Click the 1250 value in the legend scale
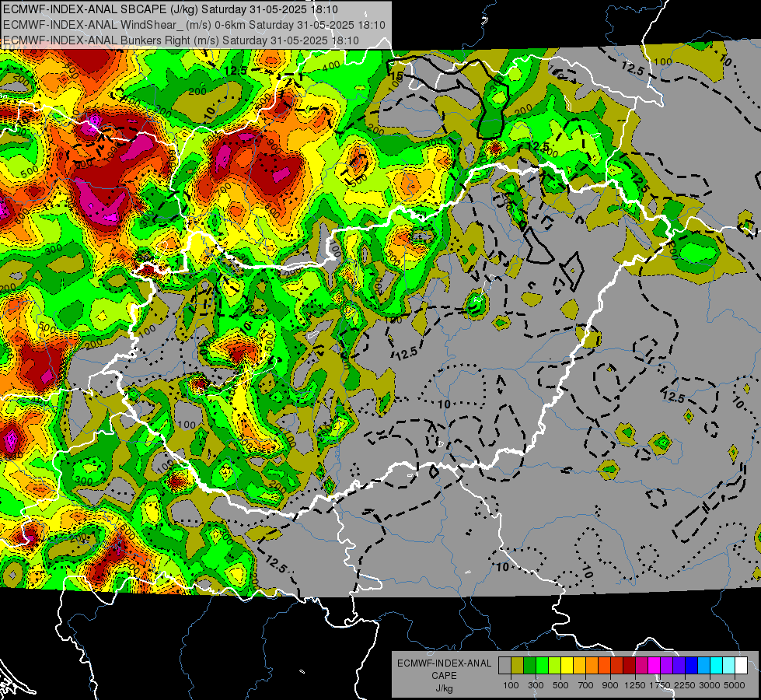The width and height of the screenshot is (761, 700). coord(635,685)
